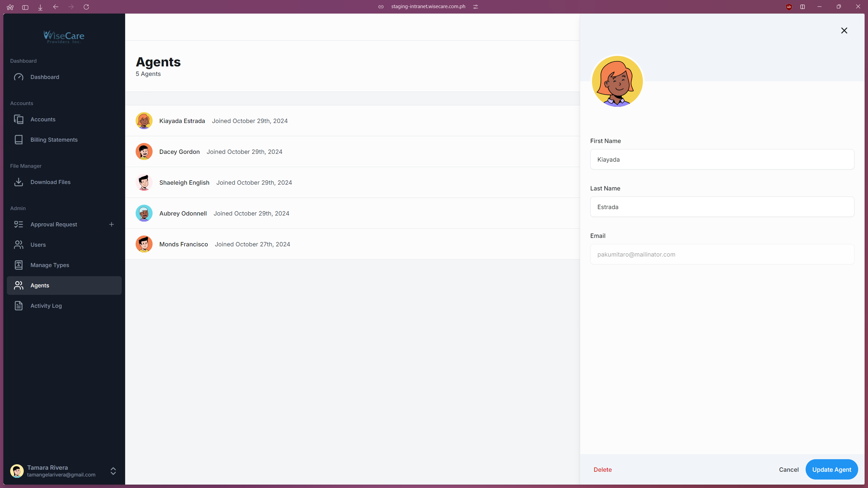Click the Manage Types icon

19,265
